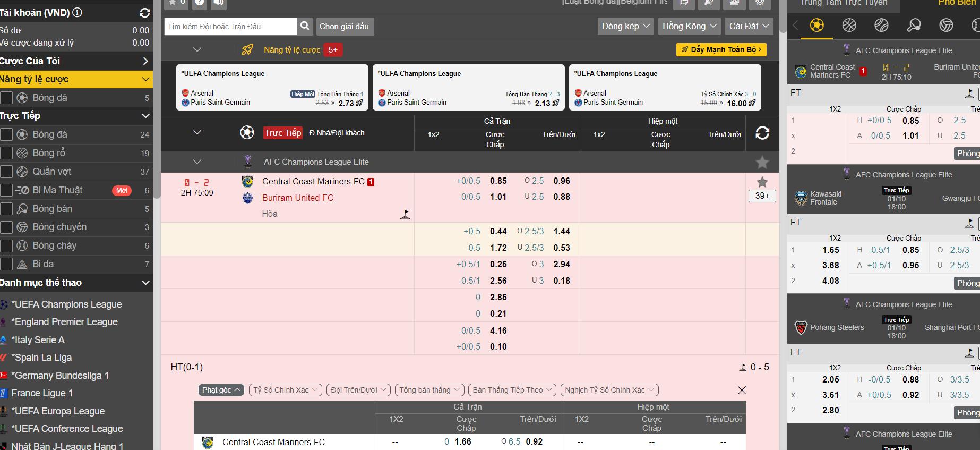Click the search magnifier icon
Viewport: 980px width, 450px height.
click(305, 26)
